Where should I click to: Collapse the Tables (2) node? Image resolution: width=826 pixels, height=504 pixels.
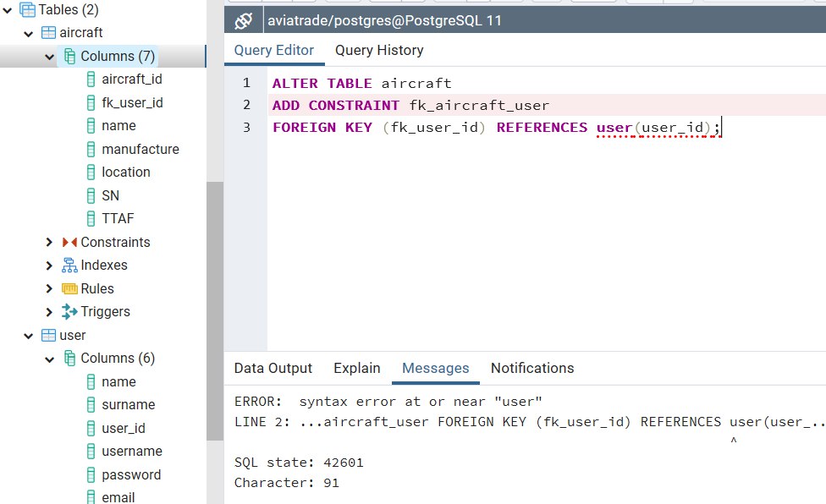pos(8,10)
